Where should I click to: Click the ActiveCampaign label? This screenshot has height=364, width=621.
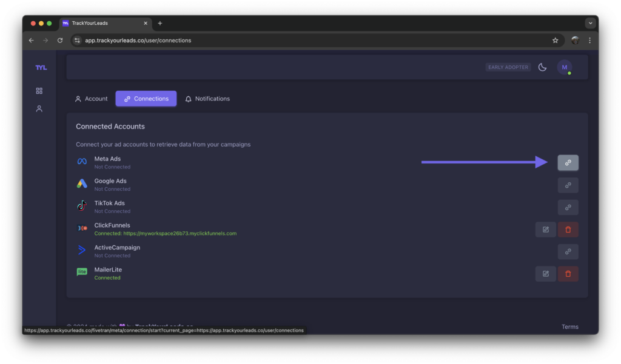pyautogui.click(x=117, y=247)
